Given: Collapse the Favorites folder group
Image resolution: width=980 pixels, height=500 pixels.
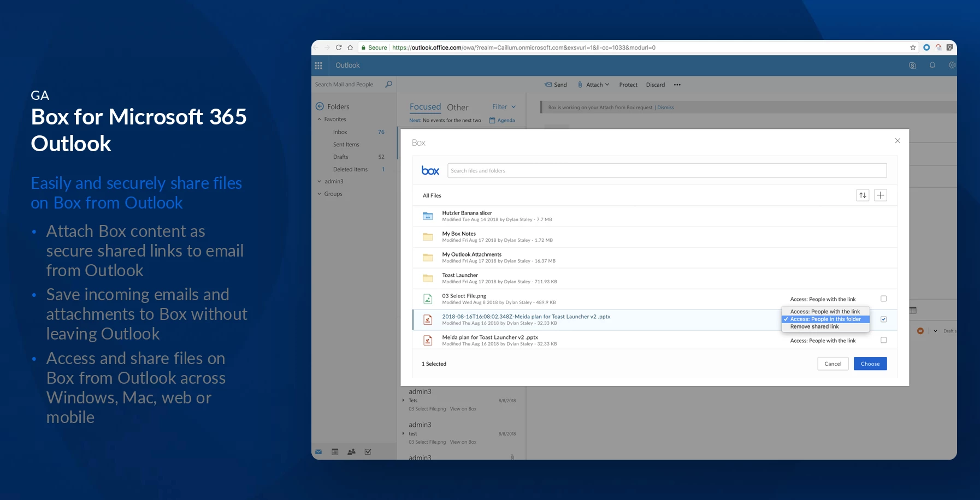Looking at the screenshot, I should (320, 120).
